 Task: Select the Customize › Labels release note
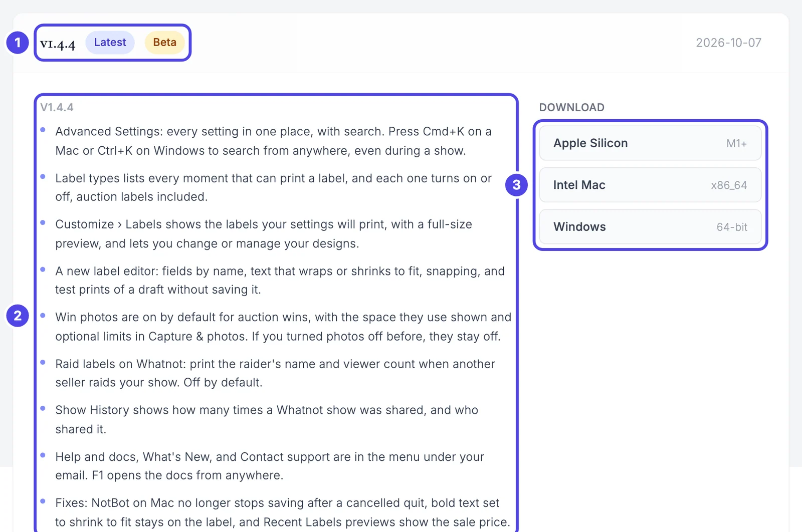264,234
